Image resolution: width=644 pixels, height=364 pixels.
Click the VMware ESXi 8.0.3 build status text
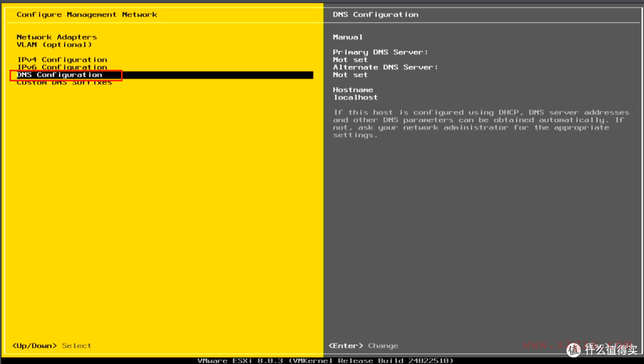pos(325,360)
